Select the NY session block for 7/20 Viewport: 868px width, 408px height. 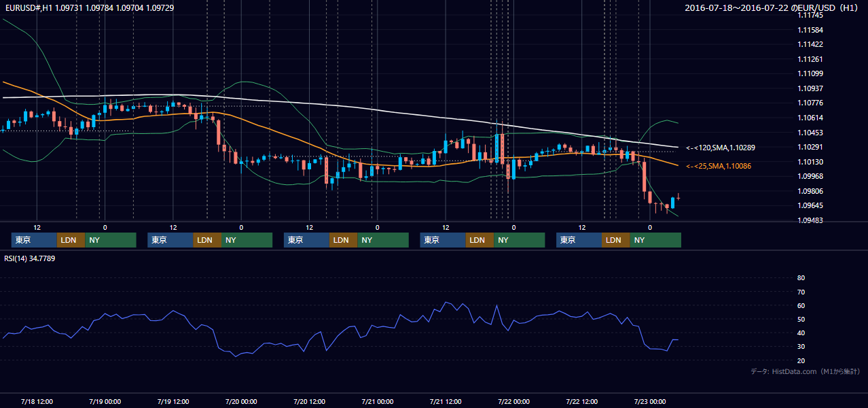click(383, 240)
